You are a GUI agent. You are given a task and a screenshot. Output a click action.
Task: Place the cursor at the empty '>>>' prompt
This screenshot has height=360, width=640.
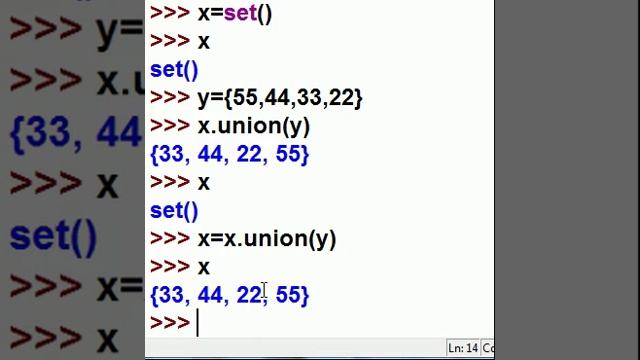point(198,322)
